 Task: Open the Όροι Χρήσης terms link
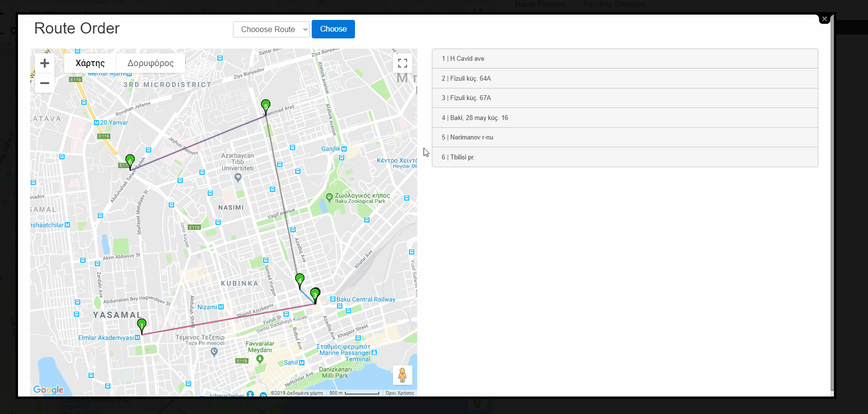point(400,393)
